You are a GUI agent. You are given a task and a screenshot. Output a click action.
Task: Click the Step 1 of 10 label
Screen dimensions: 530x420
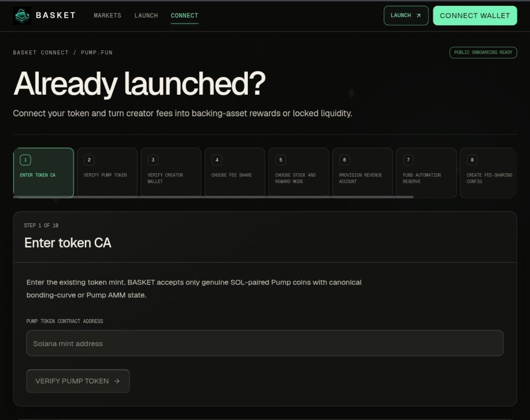pos(41,225)
